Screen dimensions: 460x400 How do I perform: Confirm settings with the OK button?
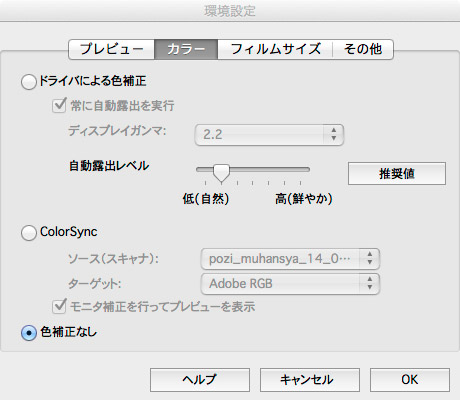tap(410, 380)
